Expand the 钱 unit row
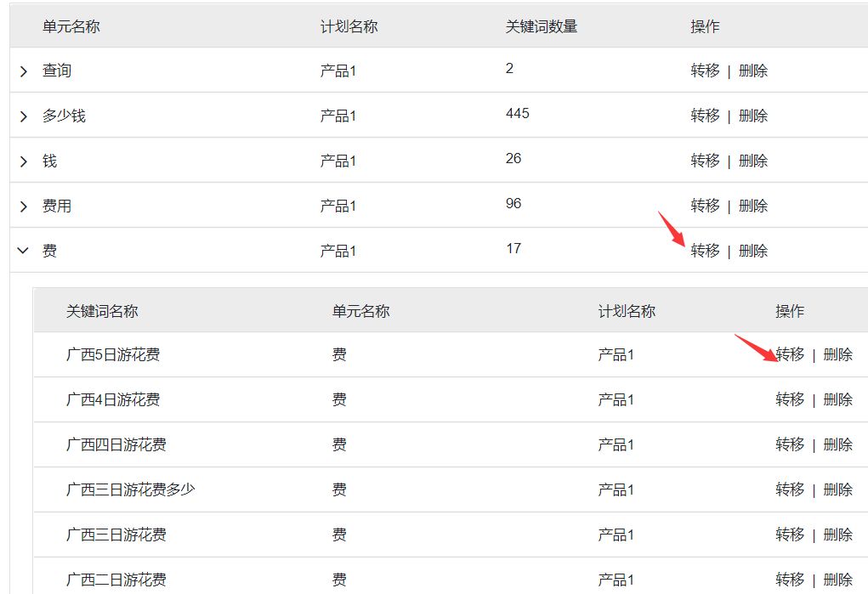Viewport: 868px width, 594px height. click(x=23, y=161)
